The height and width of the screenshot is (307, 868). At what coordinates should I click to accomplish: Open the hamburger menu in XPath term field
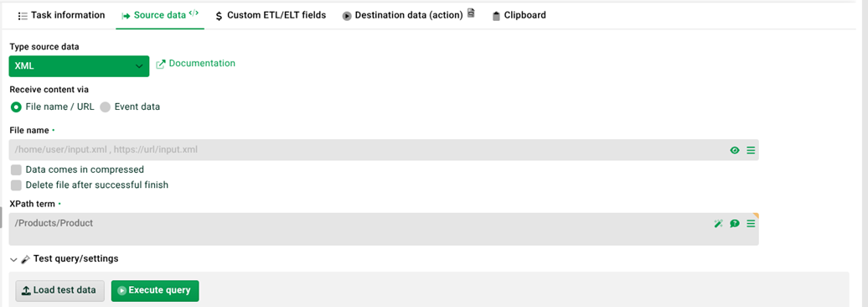[x=751, y=223]
